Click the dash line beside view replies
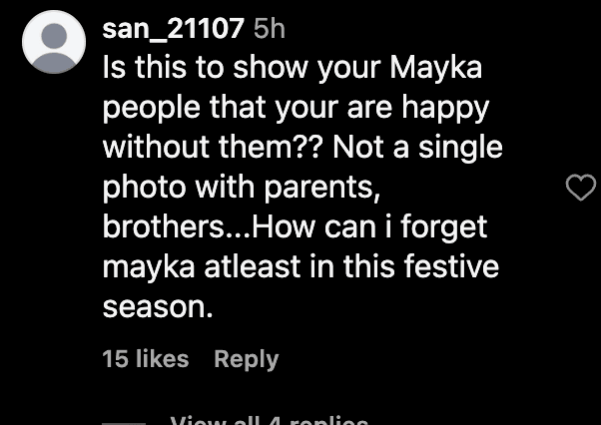Image resolution: width=601 pixels, height=425 pixels. 128,421
